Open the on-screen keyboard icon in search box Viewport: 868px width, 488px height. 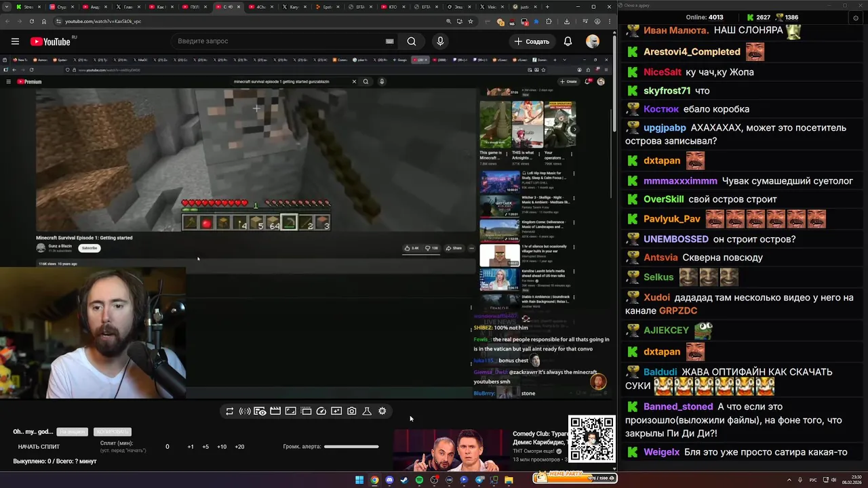point(389,41)
